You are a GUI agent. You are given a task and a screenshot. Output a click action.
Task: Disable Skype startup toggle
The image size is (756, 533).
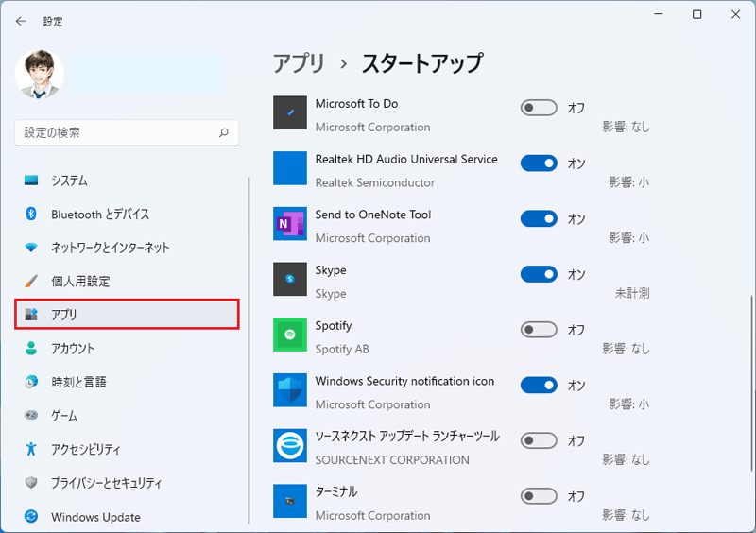point(539,274)
